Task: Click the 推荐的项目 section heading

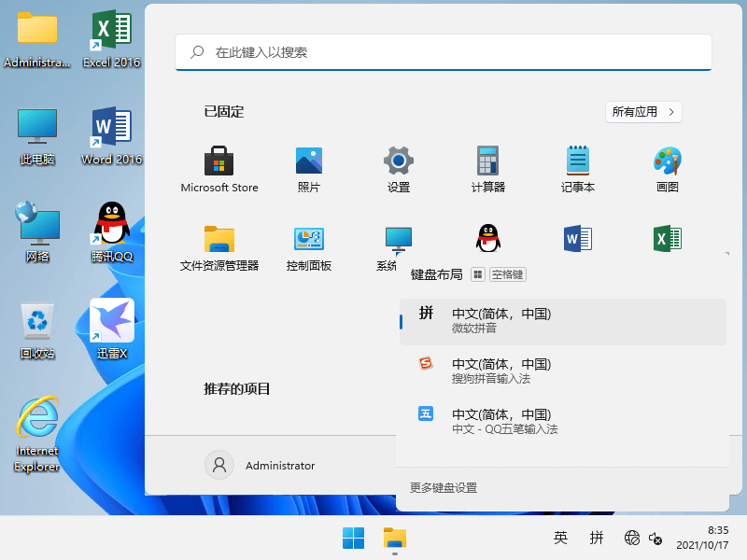Action: click(237, 389)
